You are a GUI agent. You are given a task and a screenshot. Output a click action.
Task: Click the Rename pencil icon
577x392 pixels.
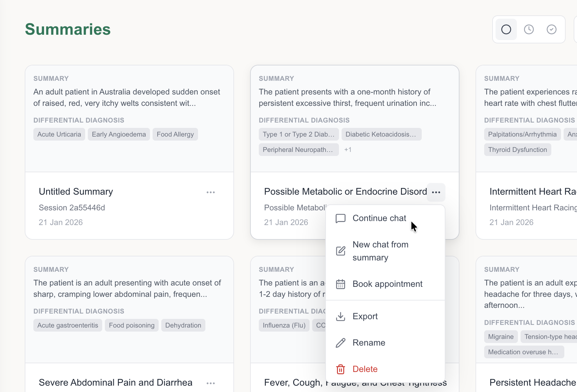pos(340,343)
